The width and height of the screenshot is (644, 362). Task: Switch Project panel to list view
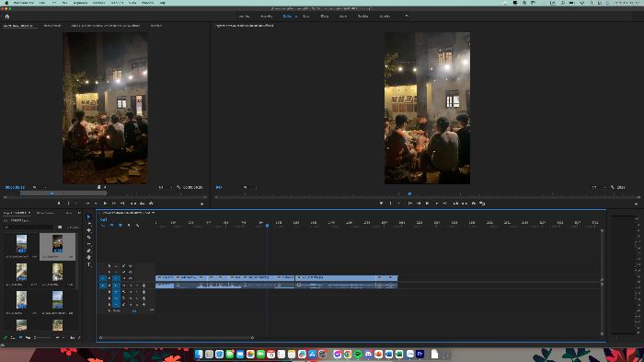(x=13, y=338)
